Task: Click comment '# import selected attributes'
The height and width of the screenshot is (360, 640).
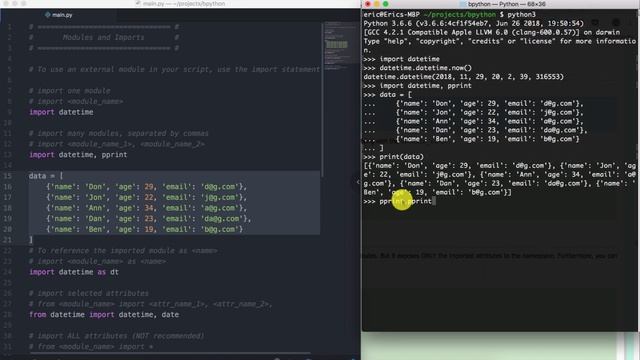Action: [89, 293]
